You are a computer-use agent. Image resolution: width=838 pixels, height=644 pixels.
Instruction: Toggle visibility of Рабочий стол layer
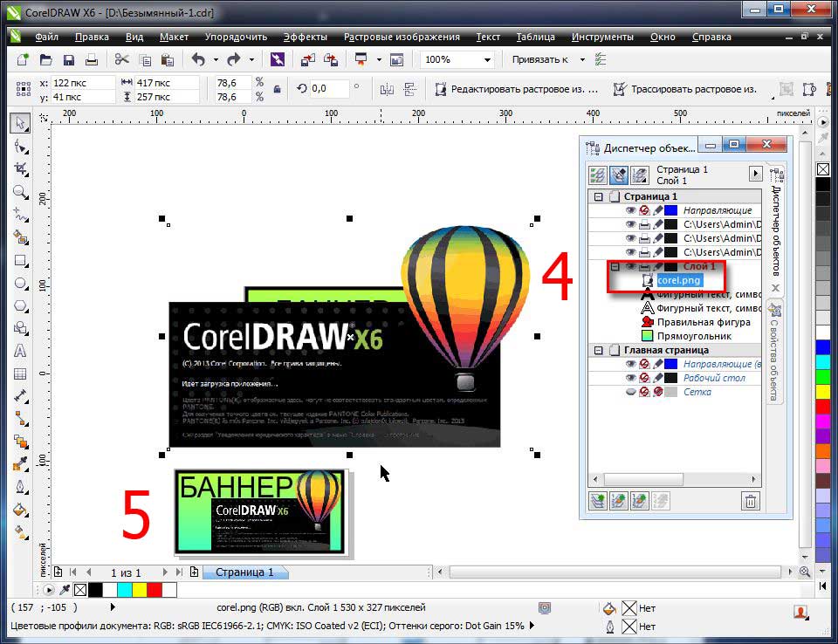[x=630, y=378]
